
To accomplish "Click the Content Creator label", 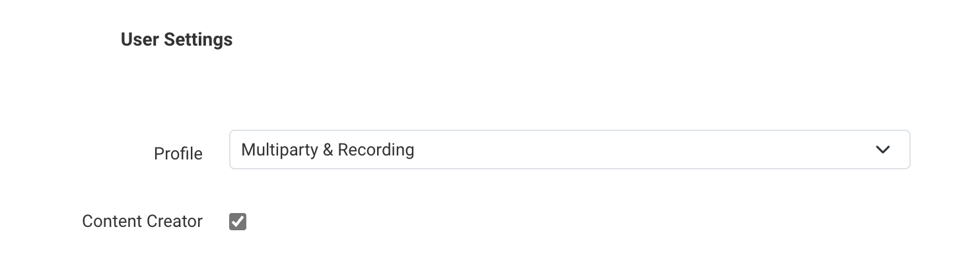I will click(142, 222).
